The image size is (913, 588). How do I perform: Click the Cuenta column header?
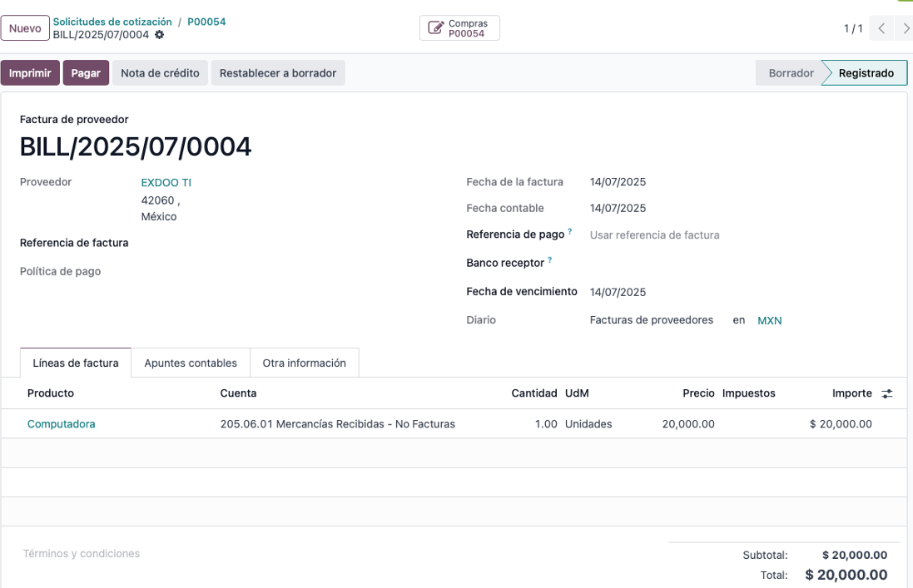click(238, 393)
